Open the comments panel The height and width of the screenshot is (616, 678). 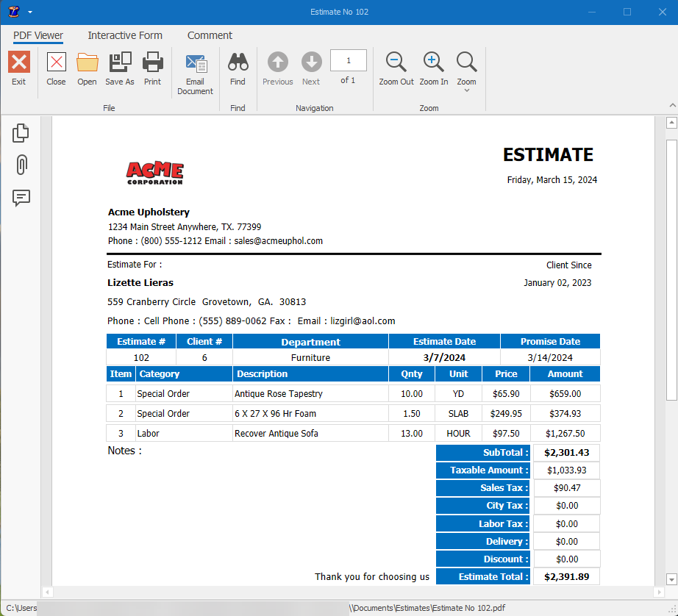click(x=20, y=198)
